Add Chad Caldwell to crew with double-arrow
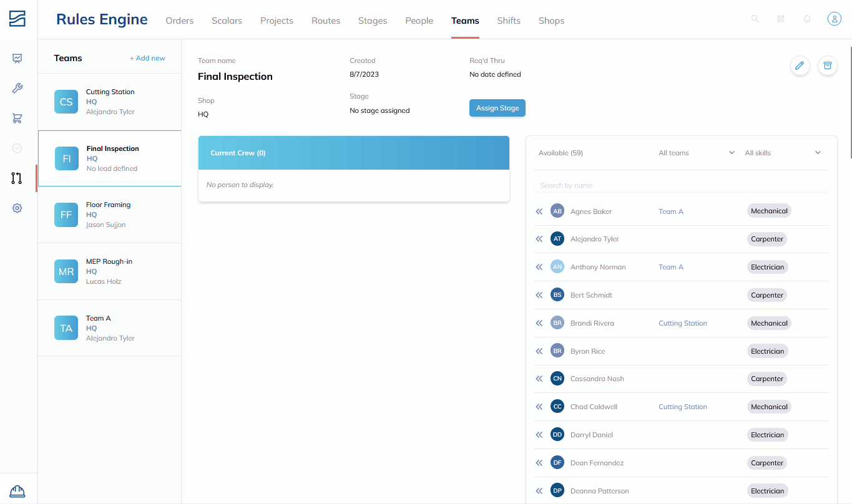Screen dimensions: 852x504 coord(539,407)
